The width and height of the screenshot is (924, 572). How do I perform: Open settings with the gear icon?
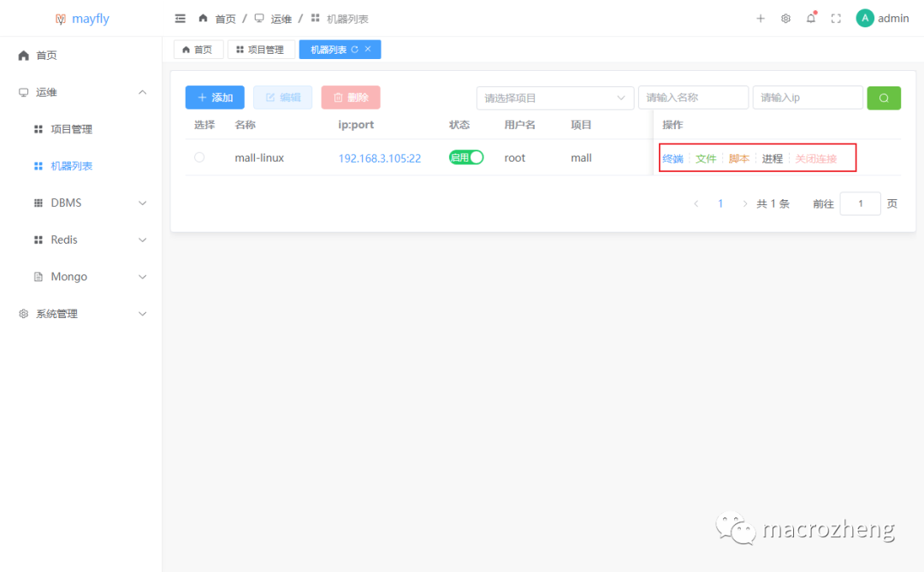785,18
